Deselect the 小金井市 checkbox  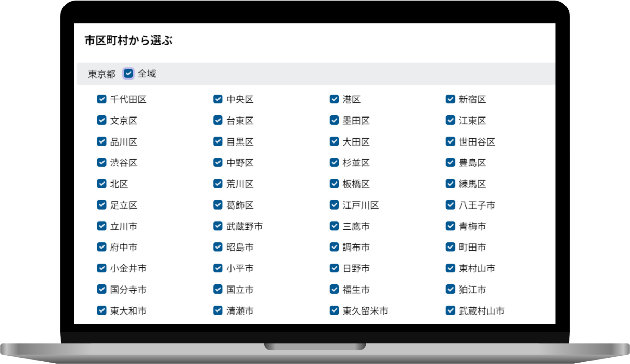coord(102,268)
